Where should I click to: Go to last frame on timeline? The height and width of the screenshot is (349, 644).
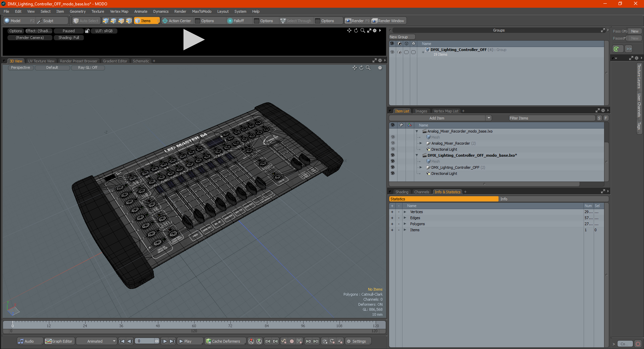[x=172, y=341]
